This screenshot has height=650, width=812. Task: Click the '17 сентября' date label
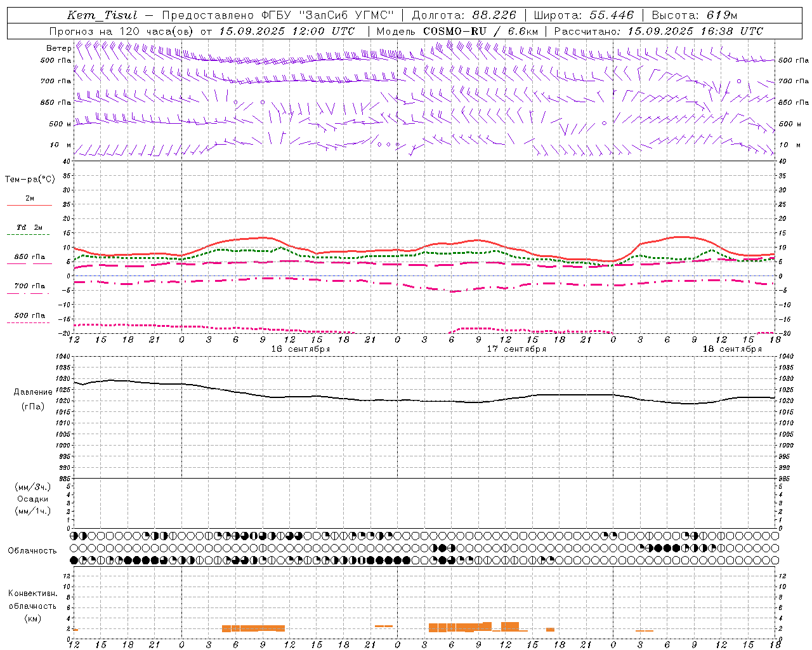pyautogui.click(x=516, y=349)
